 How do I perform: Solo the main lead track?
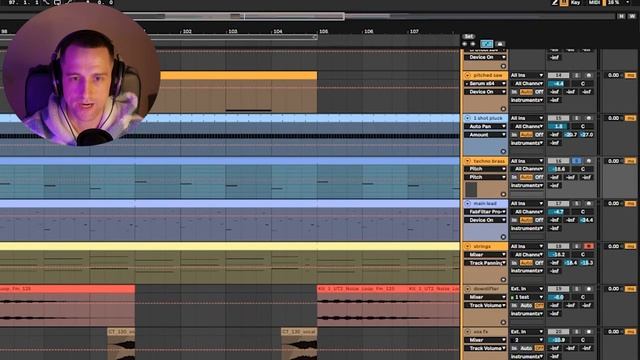coord(576,204)
